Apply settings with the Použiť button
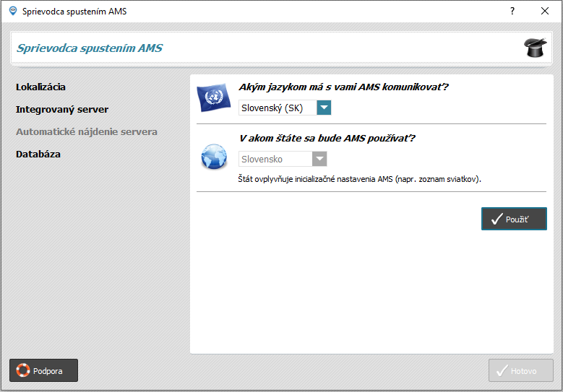Screen dimensions: 563x392 (514, 219)
